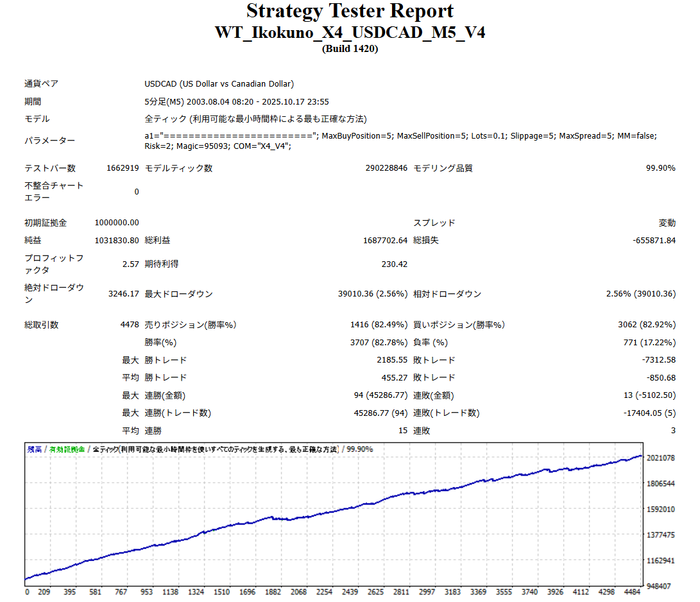This screenshot has height=602, width=700.
Task: Click the Strategy Tester Report title
Action: click(x=350, y=11)
